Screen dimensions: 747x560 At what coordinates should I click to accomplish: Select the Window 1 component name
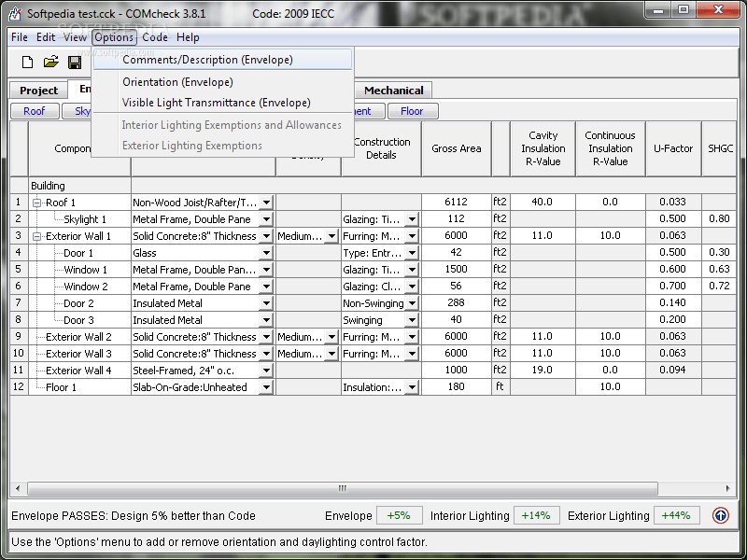(x=86, y=270)
